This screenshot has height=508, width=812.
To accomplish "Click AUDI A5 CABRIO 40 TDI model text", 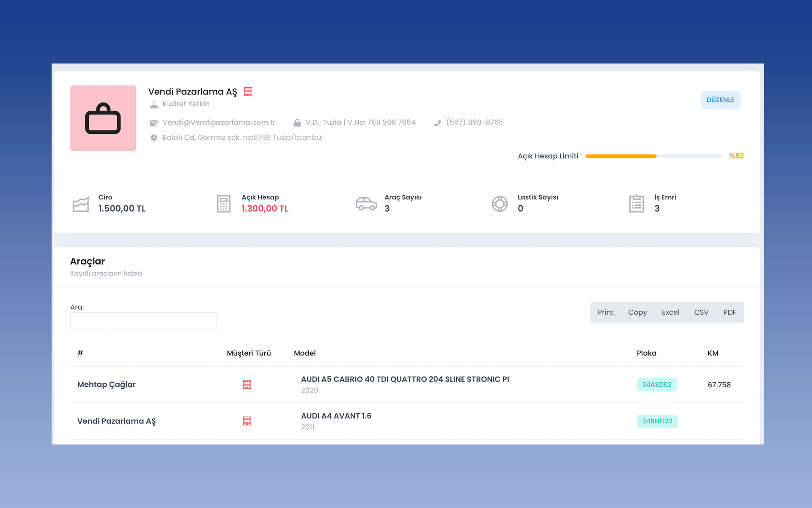I will (405, 379).
